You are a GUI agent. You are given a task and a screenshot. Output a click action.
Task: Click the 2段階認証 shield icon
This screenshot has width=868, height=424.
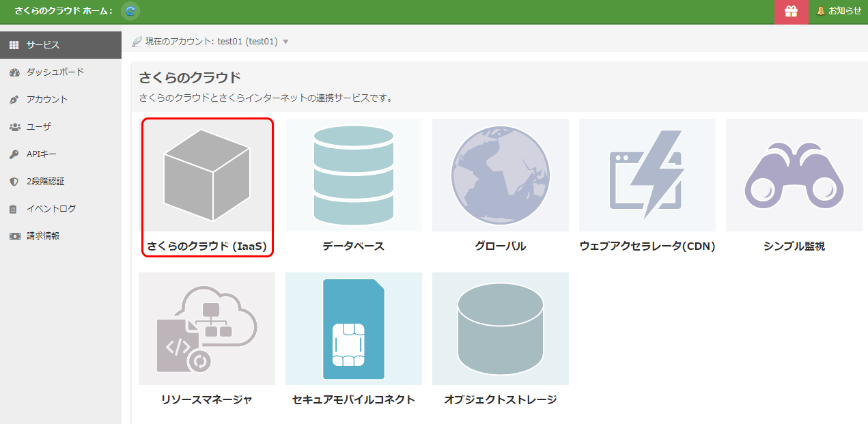tap(14, 182)
